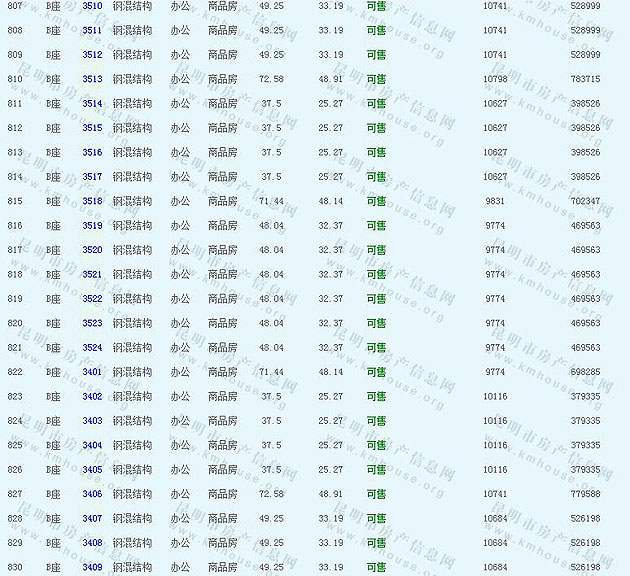Click the 3408 room number link
The width and height of the screenshot is (630, 576).
92,543
